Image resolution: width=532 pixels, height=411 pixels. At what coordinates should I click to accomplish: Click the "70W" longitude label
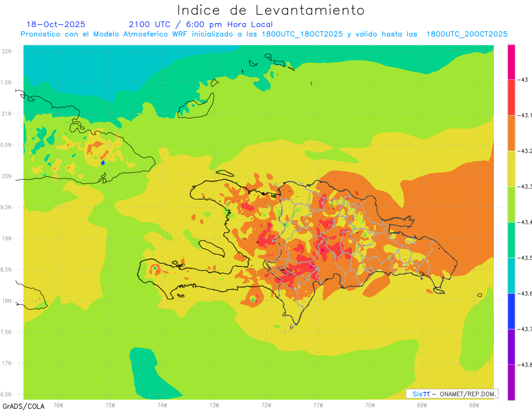(370, 405)
